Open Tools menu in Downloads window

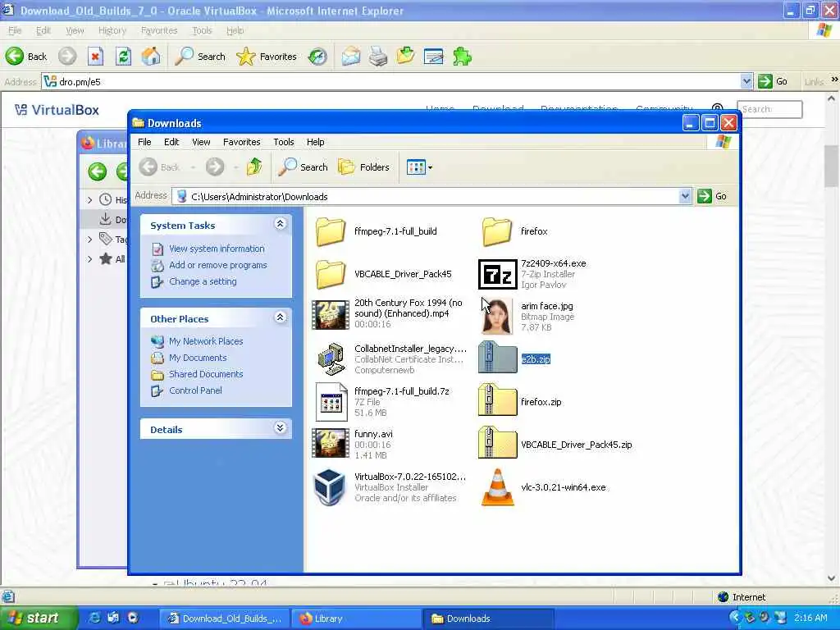[x=283, y=142]
